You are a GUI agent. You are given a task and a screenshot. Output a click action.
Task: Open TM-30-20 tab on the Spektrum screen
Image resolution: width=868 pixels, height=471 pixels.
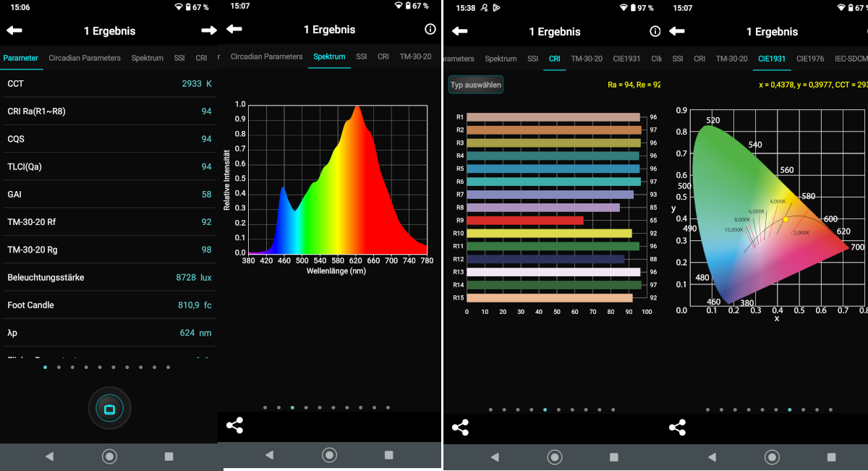415,56
